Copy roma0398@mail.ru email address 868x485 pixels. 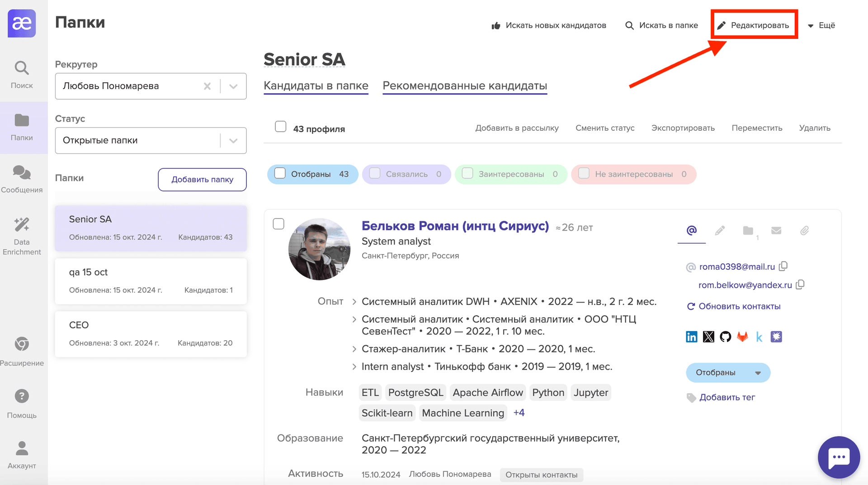tap(783, 266)
